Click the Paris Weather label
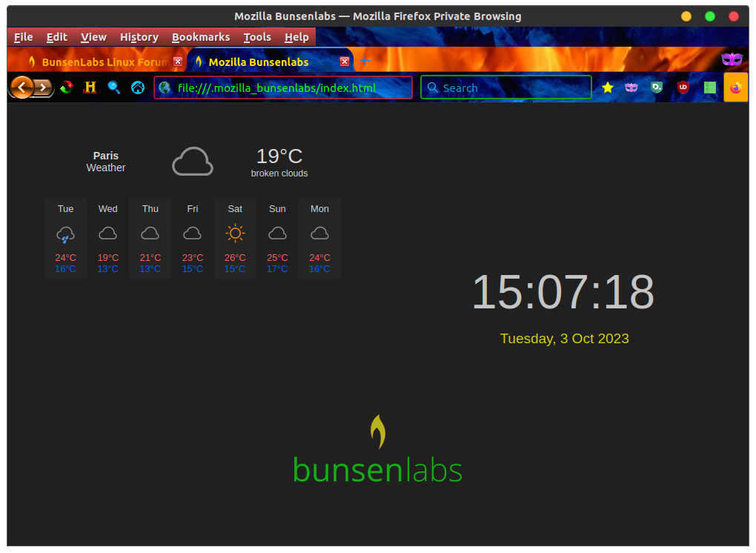Screen dimensions: 756x553 pos(105,162)
